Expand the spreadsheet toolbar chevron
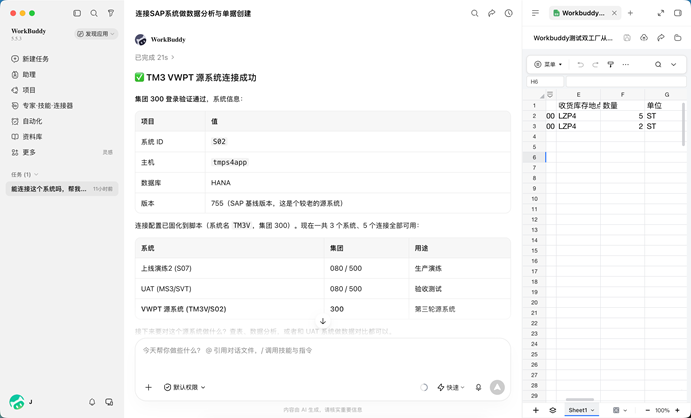 point(673,64)
